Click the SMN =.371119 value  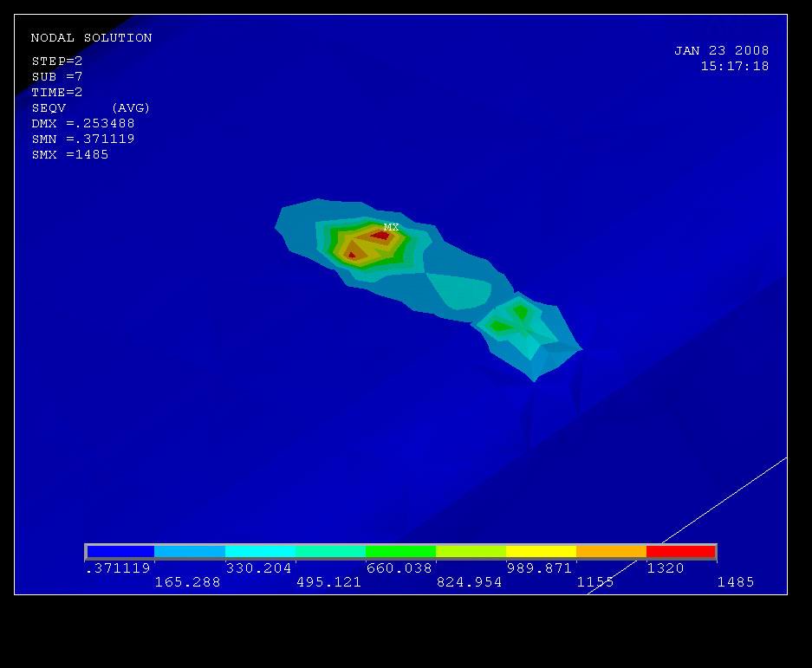point(83,139)
